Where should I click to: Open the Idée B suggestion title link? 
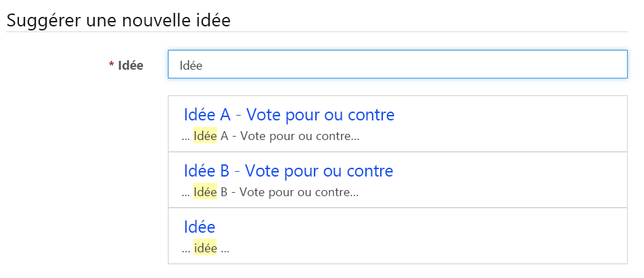(288, 170)
